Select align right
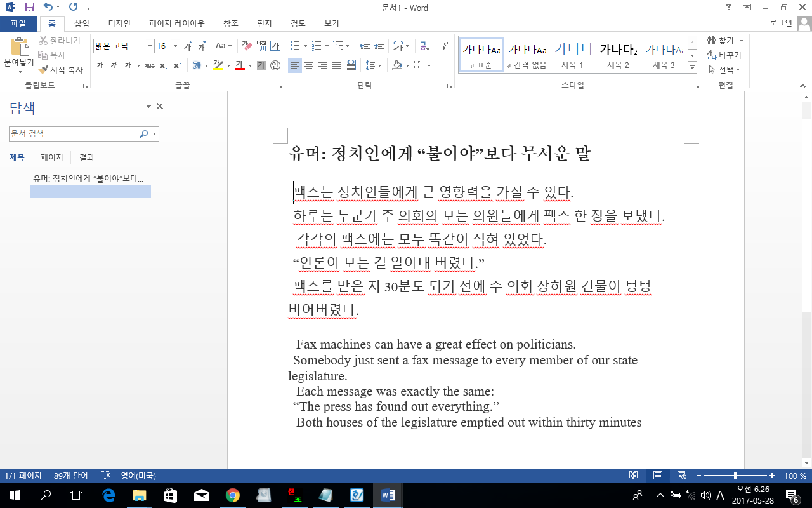This screenshot has height=508, width=812. click(323, 65)
